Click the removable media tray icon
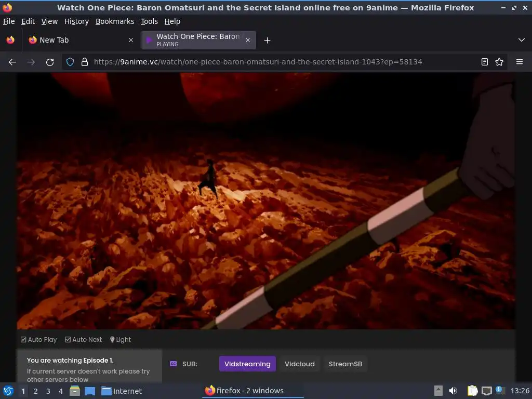Screen dimensions: 532x399 point(438,391)
